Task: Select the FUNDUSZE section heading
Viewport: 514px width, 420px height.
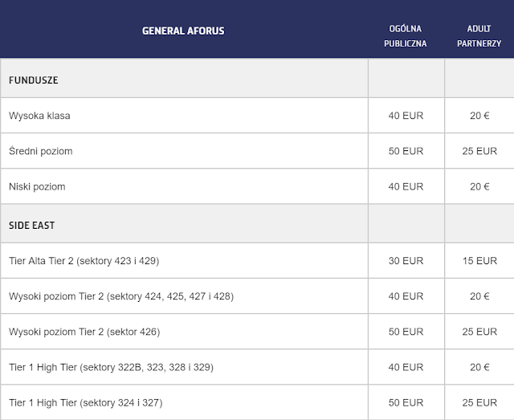Action: (34, 80)
